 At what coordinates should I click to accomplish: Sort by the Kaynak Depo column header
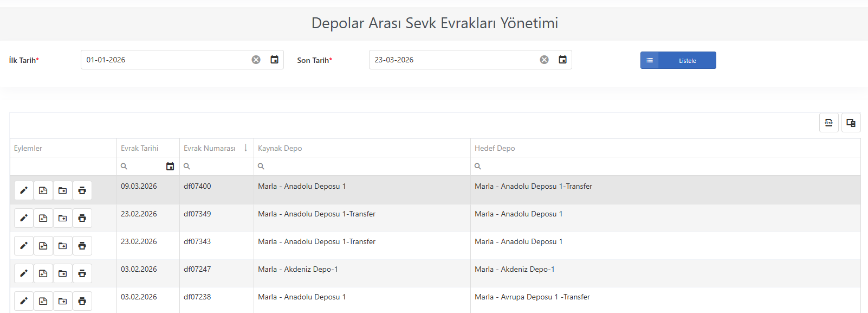[362, 148]
